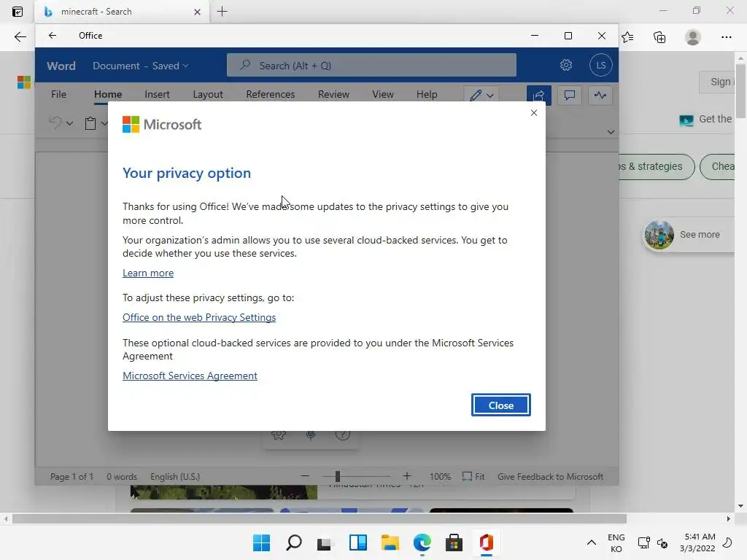The height and width of the screenshot is (560, 747).
Task: Click the browser Favorites star icon
Action: tap(628, 37)
